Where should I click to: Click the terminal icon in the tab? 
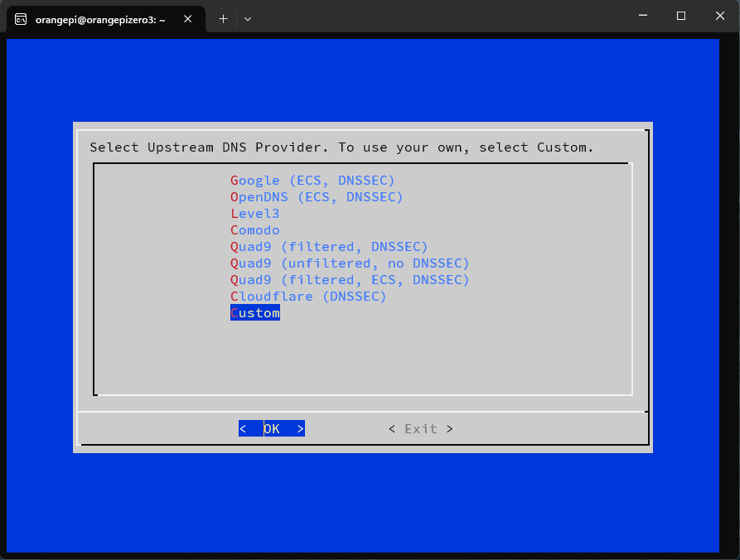(x=22, y=18)
